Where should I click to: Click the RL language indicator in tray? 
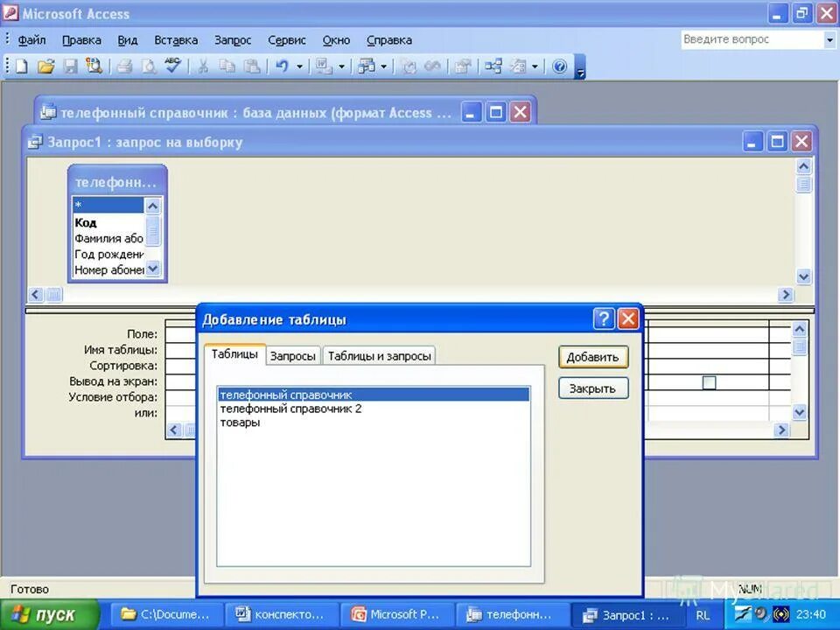(703, 615)
